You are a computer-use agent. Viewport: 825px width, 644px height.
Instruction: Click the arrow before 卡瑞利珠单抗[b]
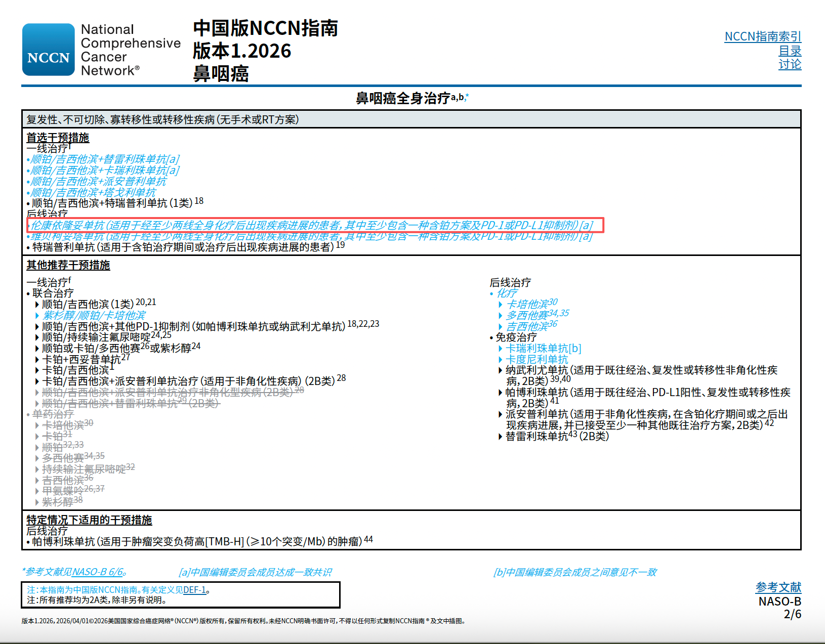pyautogui.click(x=500, y=349)
